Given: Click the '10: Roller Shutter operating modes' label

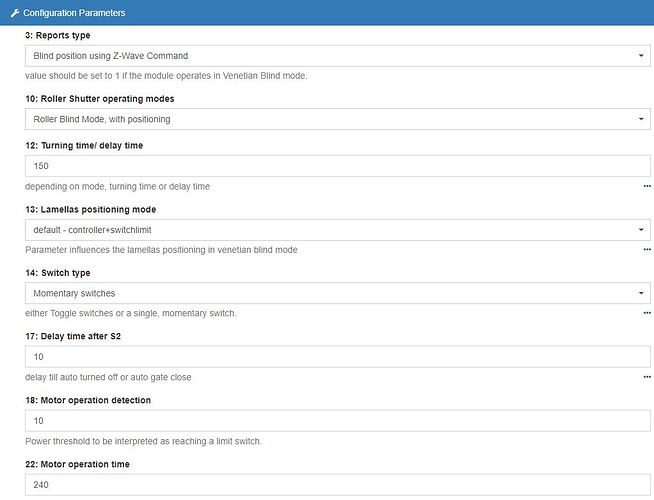Looking at the screenshot, I should click(x=100, y=99).
